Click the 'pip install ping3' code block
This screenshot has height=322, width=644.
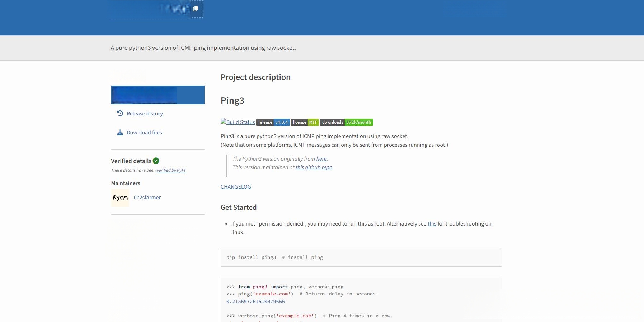(361, 257)
